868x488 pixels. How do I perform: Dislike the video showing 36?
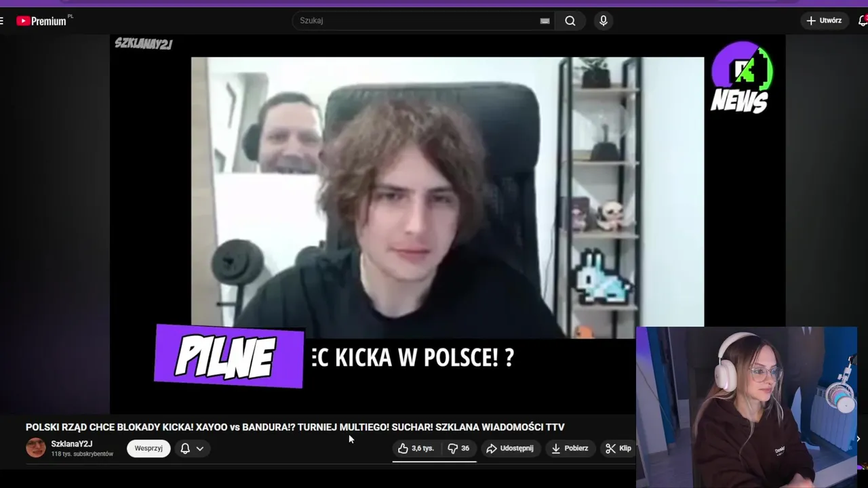coord(459,449)
